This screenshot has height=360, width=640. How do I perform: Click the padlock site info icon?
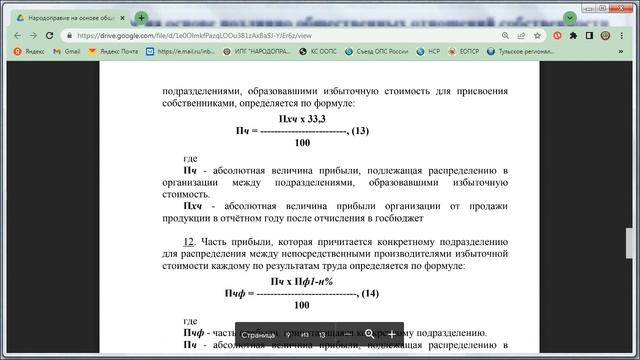(x=69, y=36)
